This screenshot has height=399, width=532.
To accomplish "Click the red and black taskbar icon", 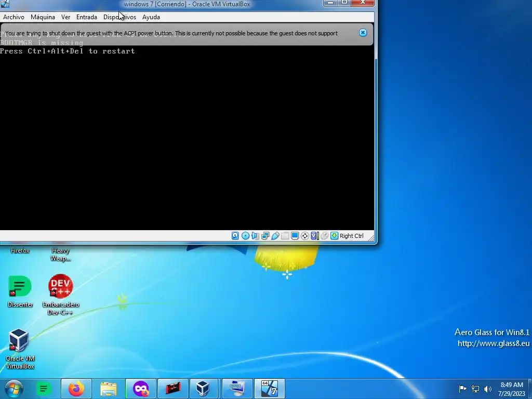I will click(173, 389).
